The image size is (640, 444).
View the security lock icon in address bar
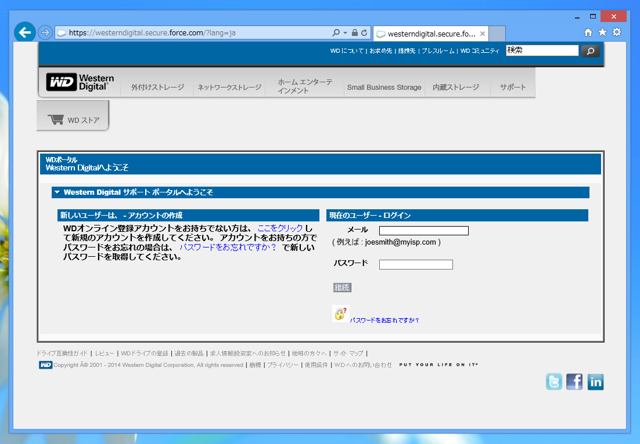click(355, 33)
